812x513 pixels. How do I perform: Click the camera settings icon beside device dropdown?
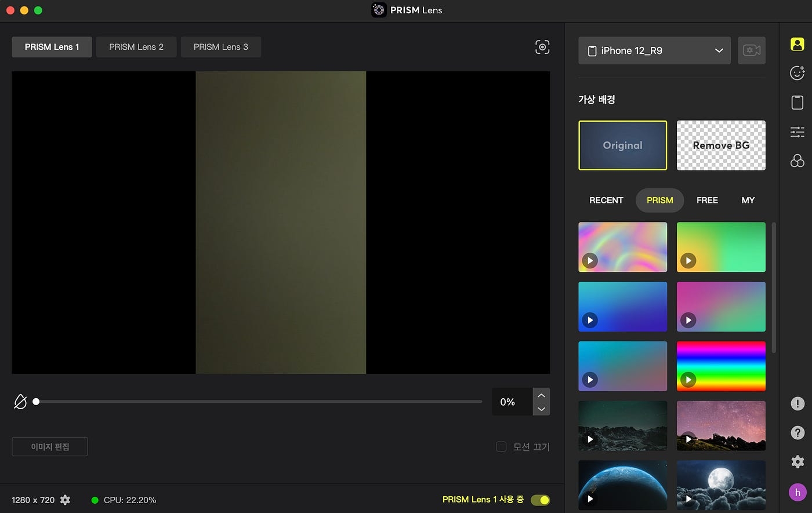point(751,50)
